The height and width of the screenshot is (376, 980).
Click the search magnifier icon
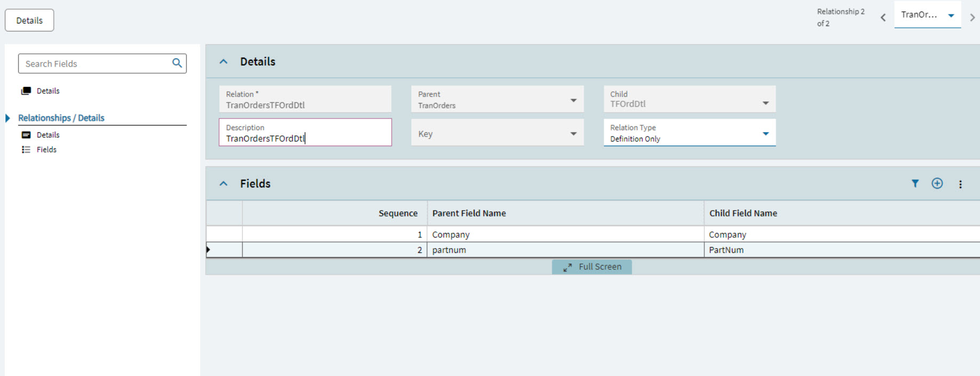[177, 63]
